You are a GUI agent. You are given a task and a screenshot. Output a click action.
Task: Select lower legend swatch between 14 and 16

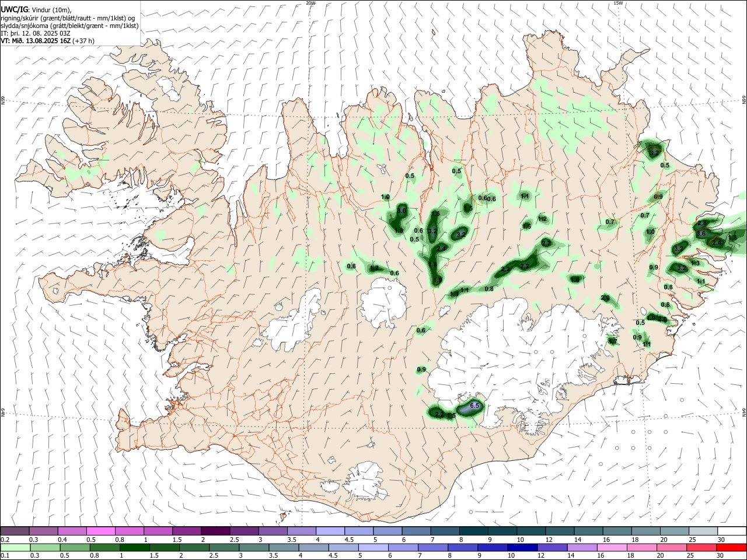[581, 548]
